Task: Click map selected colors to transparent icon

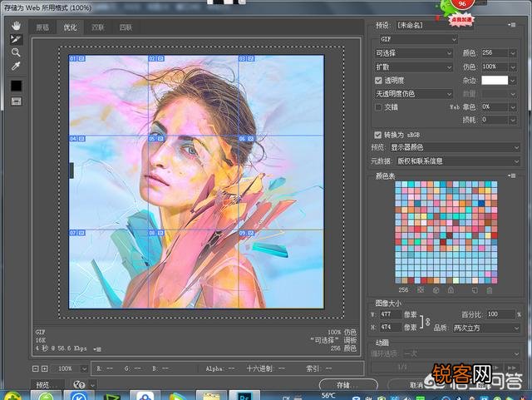Action: 421,290
